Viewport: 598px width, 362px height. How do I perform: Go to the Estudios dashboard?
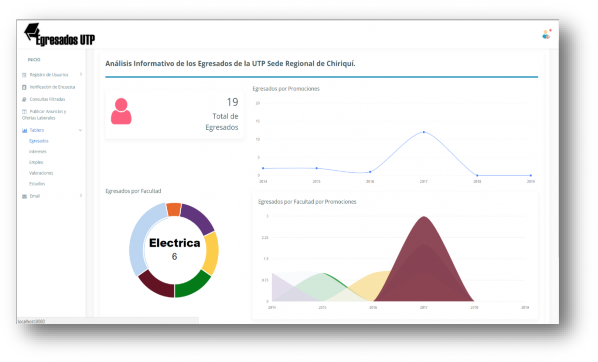click(37, 183)
